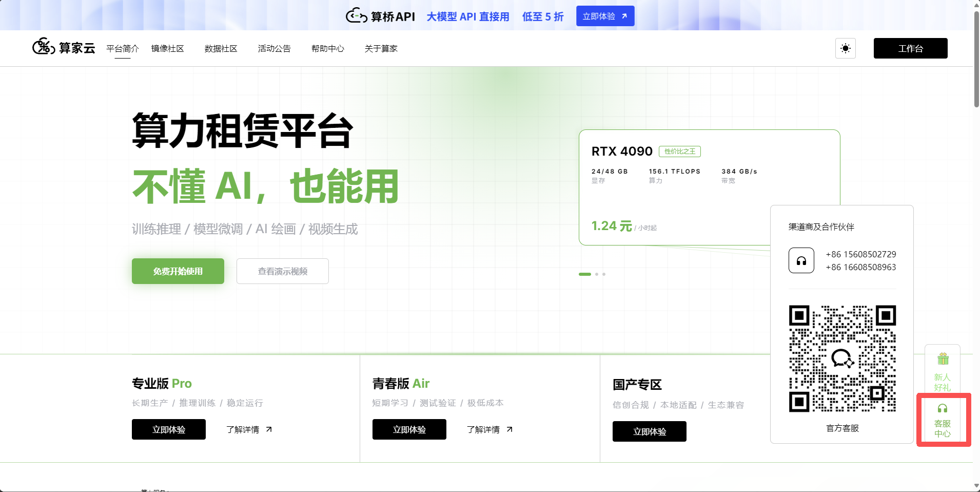980x492 pixels.
Task: Click the 渠道商及合作伙伴 heading
Action: tap(821, 226)
